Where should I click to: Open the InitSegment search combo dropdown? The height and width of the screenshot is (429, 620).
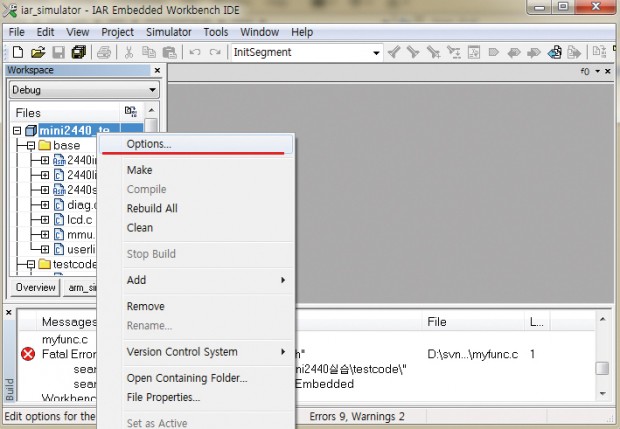[x=376, y=52]
